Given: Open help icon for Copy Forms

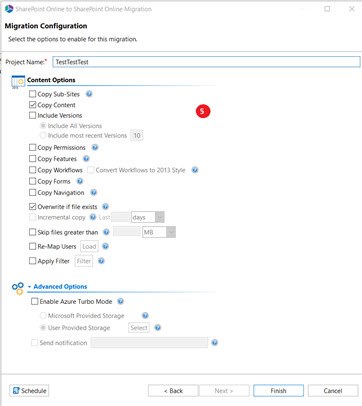Looking at the screenshot, I should click(x=80, y=181).
